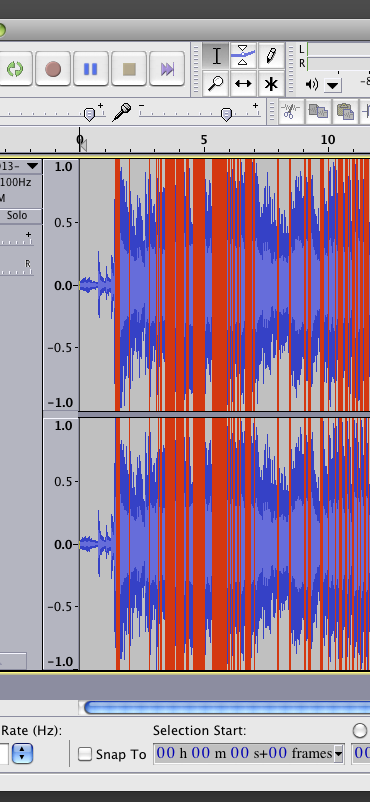370x802 pixels.
Task: Click the Paste clipboard icon
Action: point(345,112)
